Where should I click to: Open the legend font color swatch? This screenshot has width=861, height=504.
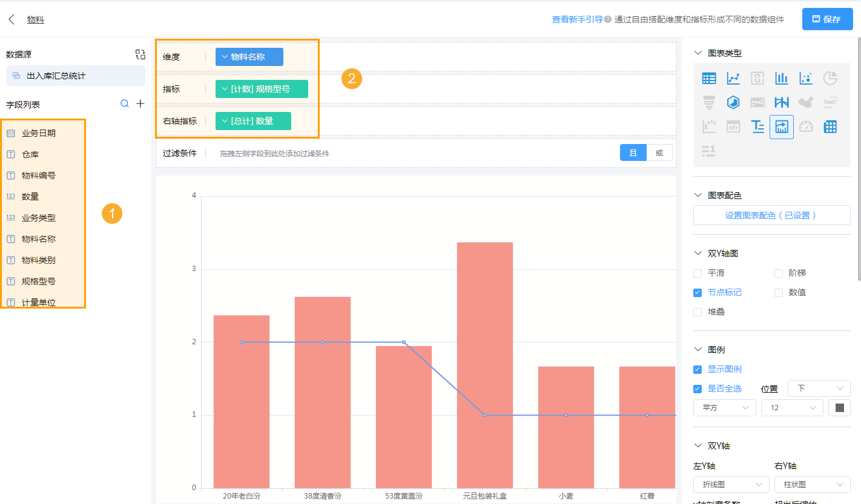click(839, 407)
